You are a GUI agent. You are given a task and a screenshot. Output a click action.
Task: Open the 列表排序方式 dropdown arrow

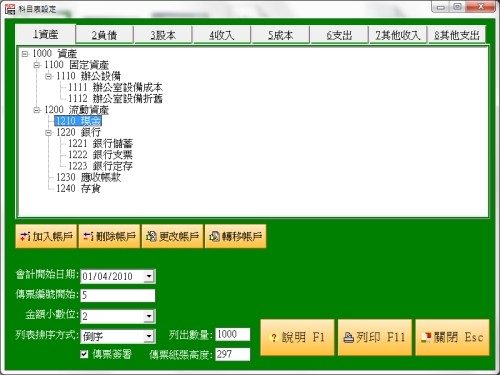point(149,336)
